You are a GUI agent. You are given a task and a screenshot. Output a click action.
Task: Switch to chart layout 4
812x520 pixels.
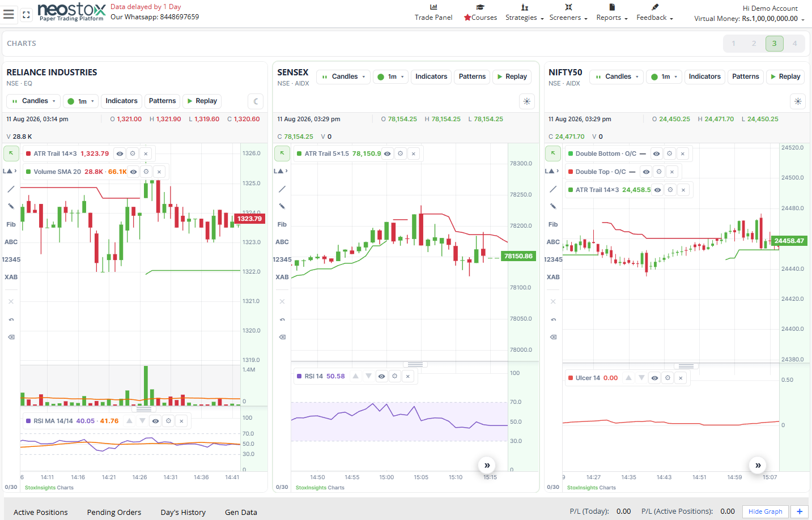coord(795,44)
